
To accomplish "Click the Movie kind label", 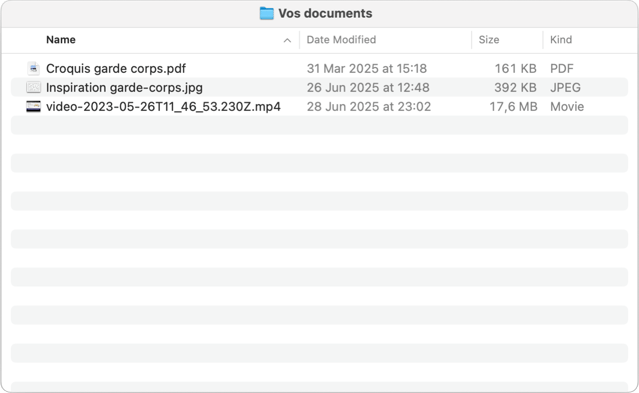I will (567, 106).
